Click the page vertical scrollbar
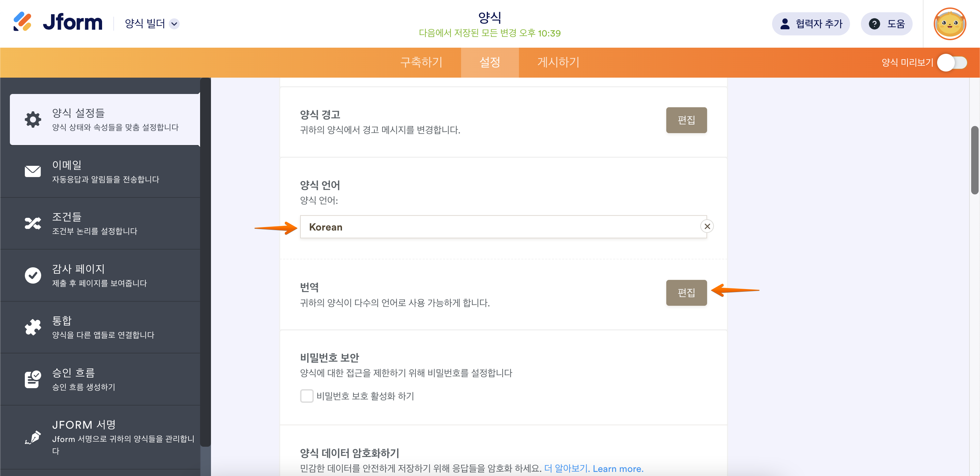The height and width of the screenshot is (476, 980). [974, 160]
